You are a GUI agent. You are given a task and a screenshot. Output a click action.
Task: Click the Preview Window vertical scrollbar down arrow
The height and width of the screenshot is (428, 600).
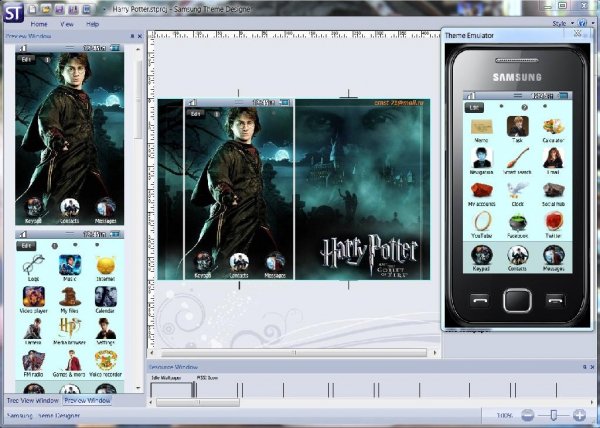click(x=138, y=388)
